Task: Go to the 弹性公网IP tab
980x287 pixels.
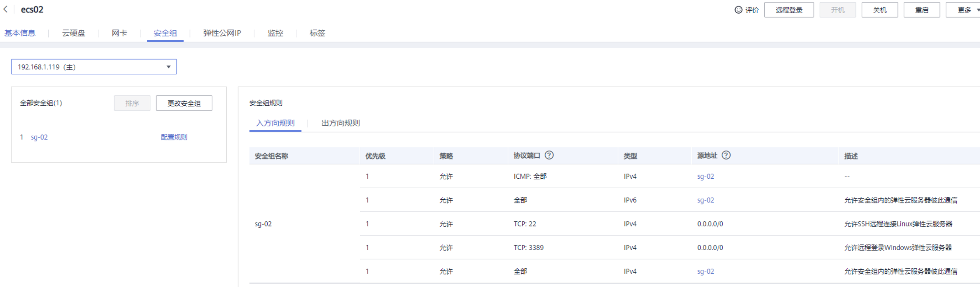Action: pos(222,33)
